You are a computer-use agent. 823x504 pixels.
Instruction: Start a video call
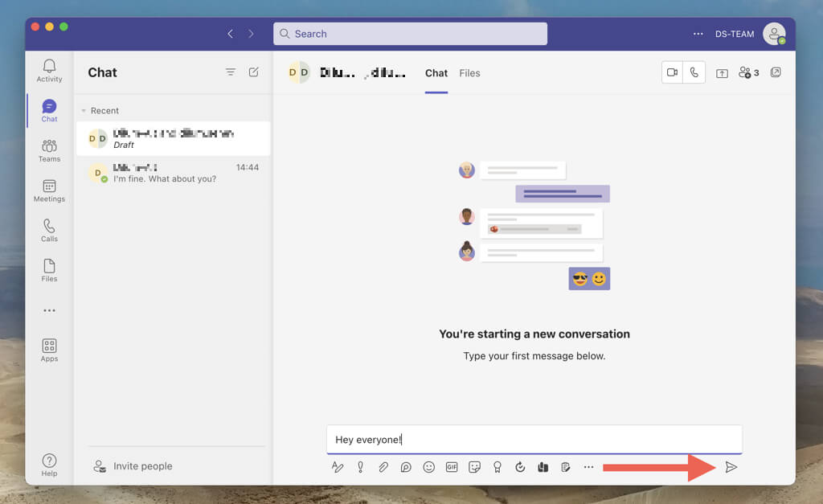pyautogui.click(x=673, y=72)
